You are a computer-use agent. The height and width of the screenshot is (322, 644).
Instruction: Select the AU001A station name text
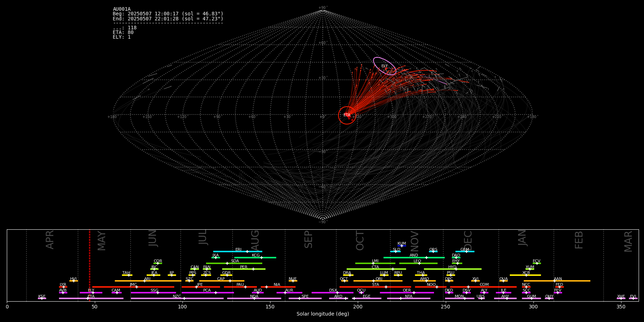(122, 9)
